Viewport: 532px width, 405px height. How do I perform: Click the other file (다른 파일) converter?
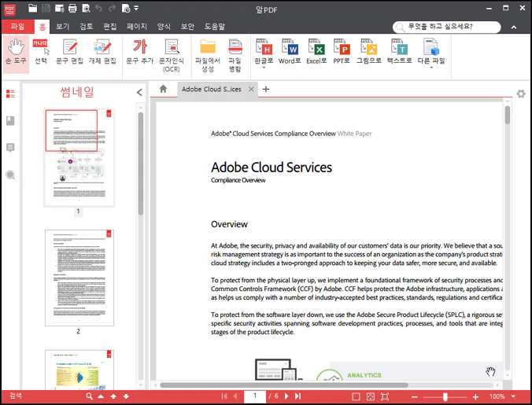pos(431,51)
